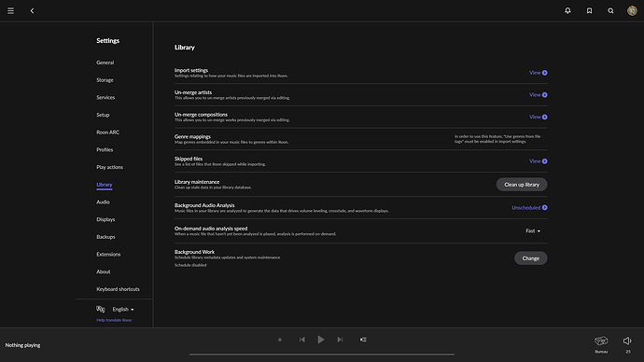Click the Library page heading
Image resolution: width=644 pixels, height=362 pixels.
coord(185,48)
